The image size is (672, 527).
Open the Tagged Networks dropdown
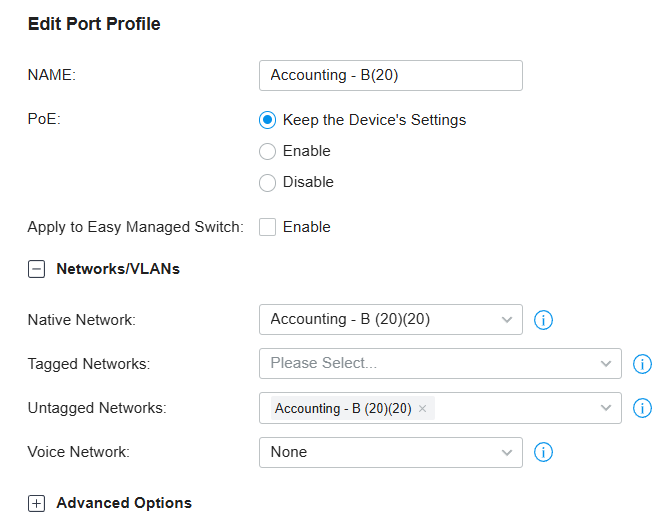(440, 363)
